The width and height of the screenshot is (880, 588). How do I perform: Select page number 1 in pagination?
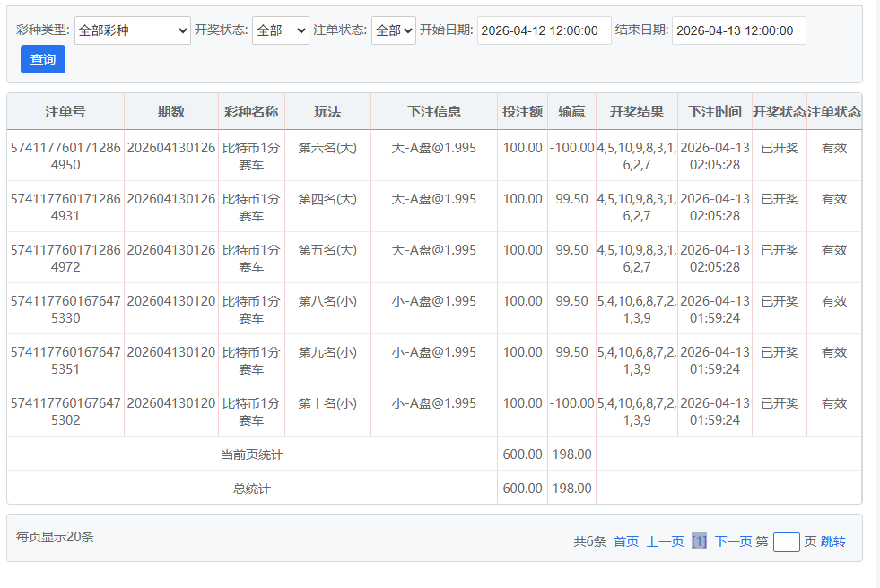point(699,541)
